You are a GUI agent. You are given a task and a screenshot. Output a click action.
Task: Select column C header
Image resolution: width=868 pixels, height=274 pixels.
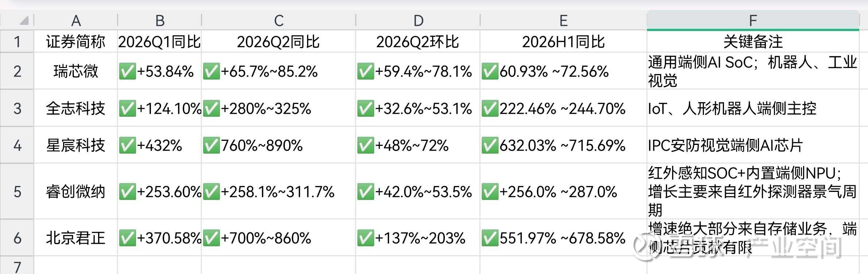pos(279,20)
